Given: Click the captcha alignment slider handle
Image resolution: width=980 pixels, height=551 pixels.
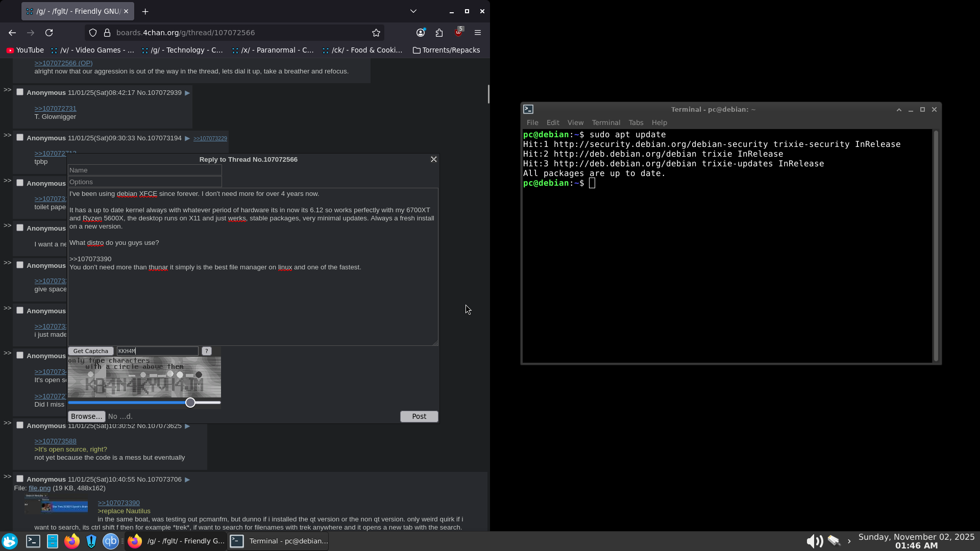Looking at the screenshot, I should 190,403.
